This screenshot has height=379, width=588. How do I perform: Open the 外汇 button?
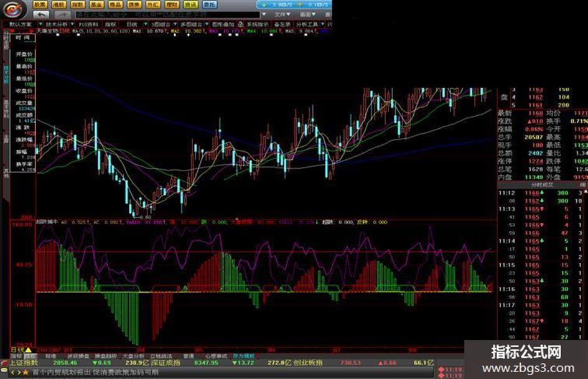(x=152, y=4)
